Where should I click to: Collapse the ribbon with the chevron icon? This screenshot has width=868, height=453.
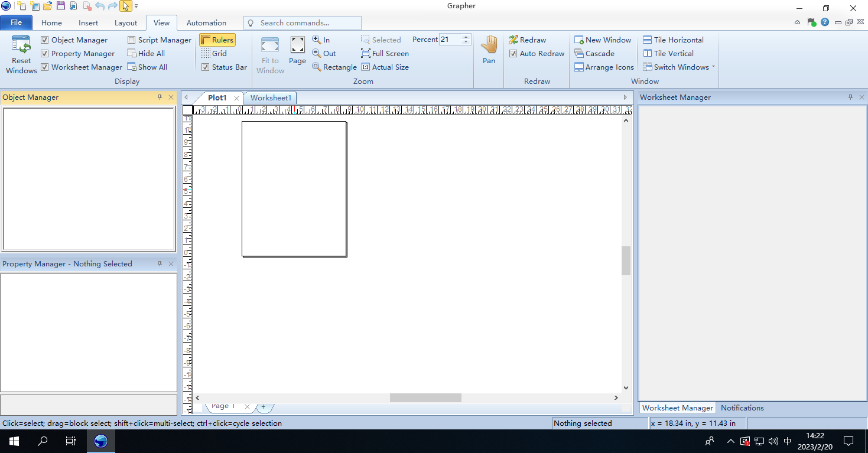click(x=798, y=22)
